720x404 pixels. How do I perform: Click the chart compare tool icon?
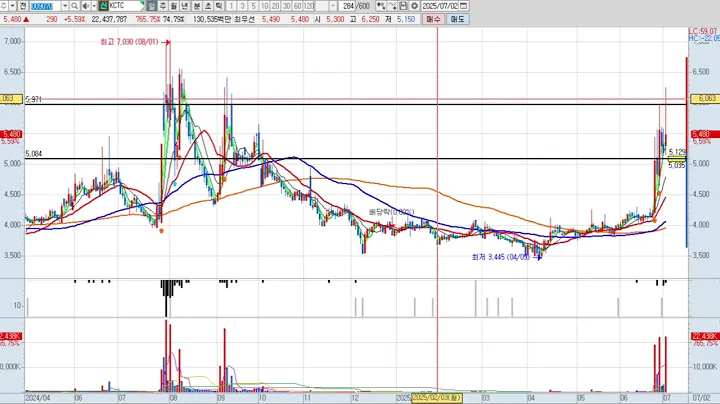point(381,6)
